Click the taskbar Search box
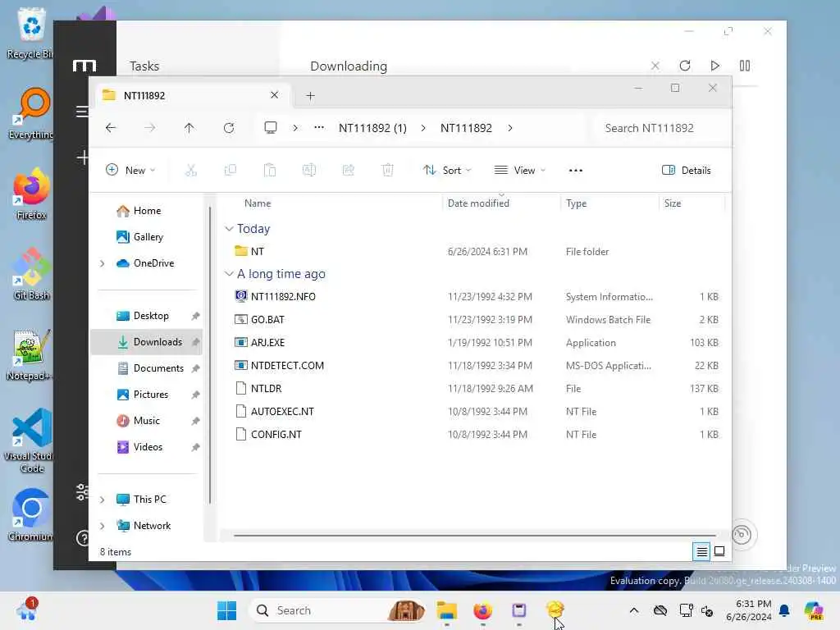The image size is (840, 630). (339, 610)
